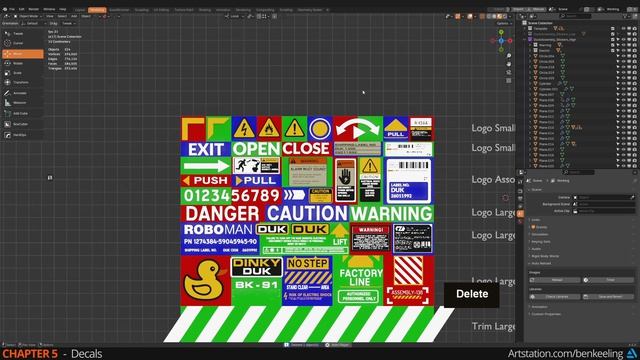Click the Check Libraries button
Screen dimensions: 640x360
[555, 297]
